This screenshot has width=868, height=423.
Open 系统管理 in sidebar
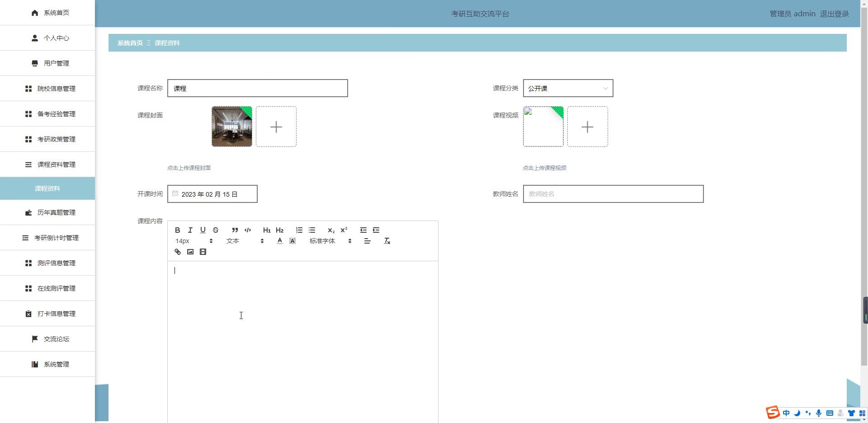(47, 364)
